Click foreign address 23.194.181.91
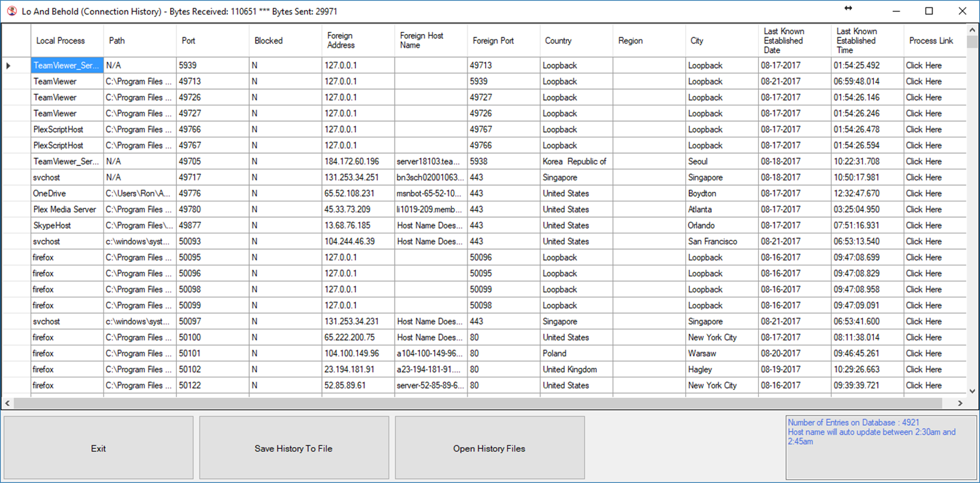Image resolution: width=980 pixels, height=483 pixels. (x=358, y=369)
